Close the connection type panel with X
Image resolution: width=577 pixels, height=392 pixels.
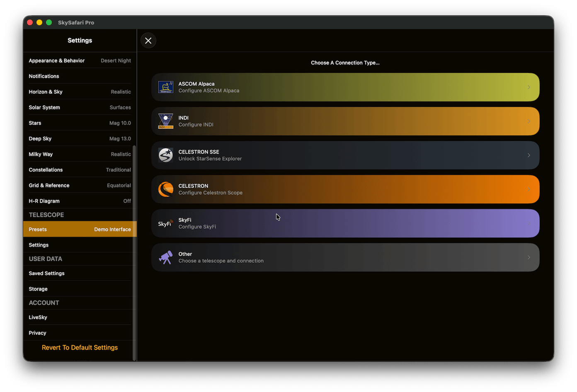(148, 41)
